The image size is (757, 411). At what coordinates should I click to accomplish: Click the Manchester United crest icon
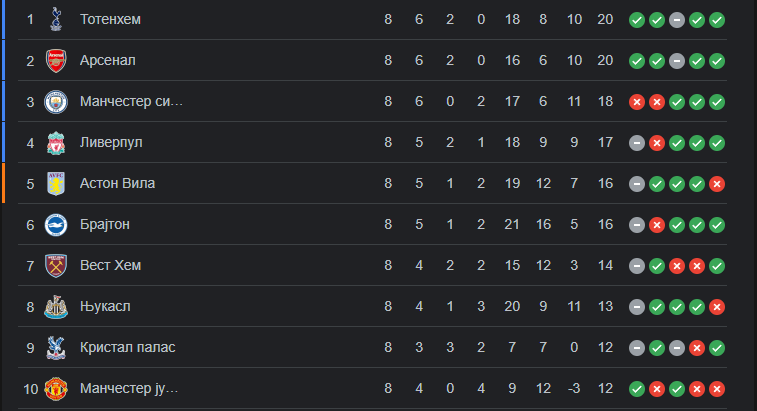coord(56,388)
